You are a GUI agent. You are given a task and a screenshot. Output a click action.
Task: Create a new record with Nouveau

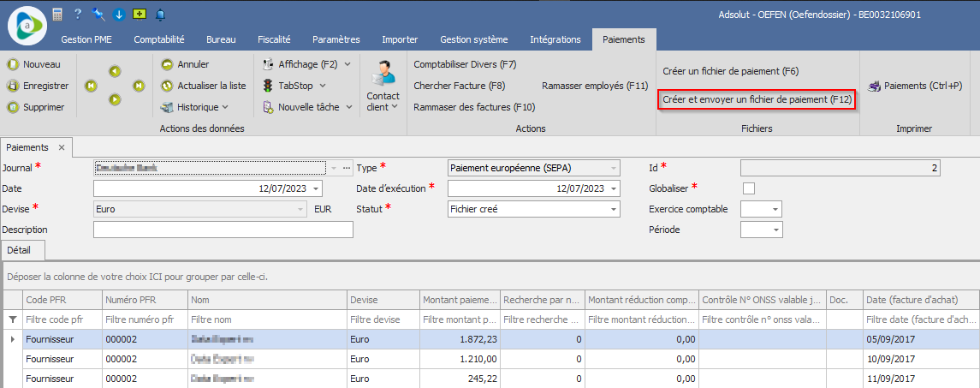(34, 64)
